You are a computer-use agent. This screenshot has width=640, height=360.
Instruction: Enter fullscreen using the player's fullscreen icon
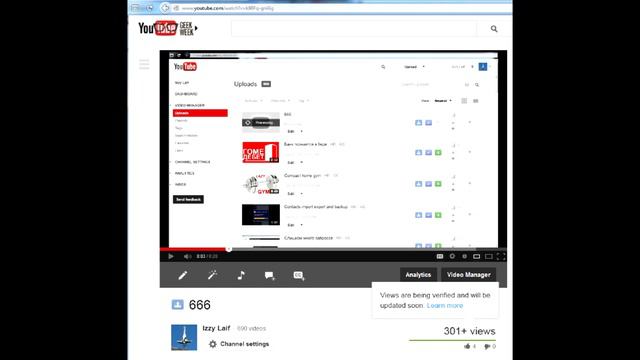[501, 256]
